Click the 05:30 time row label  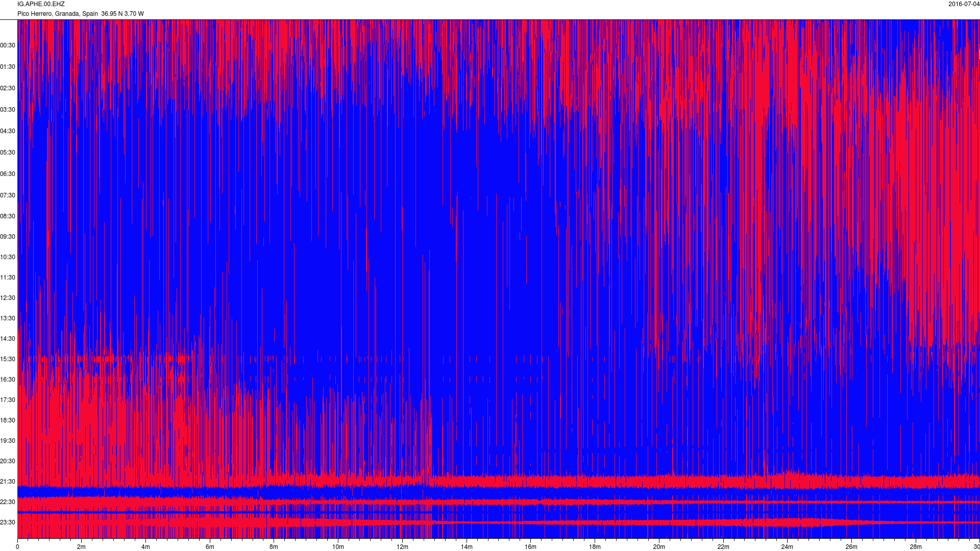coord(8,153)
